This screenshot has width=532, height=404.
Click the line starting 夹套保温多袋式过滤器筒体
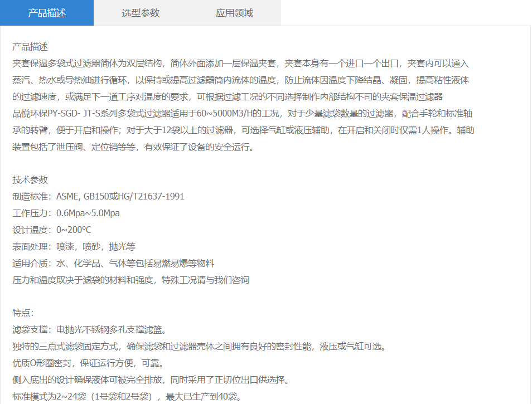[x=240, y=64]
